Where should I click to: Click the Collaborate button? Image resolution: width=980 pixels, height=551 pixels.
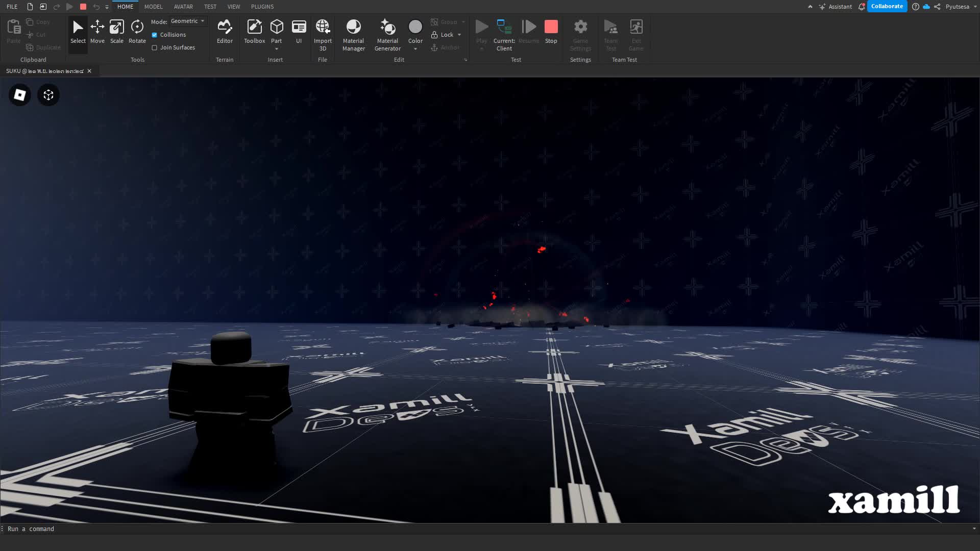(887, 7)
